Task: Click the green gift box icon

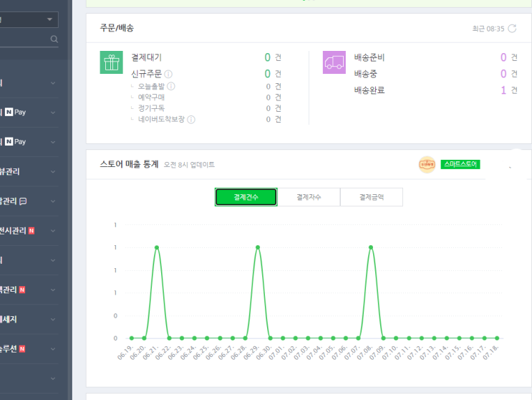Action: [111, 62]
